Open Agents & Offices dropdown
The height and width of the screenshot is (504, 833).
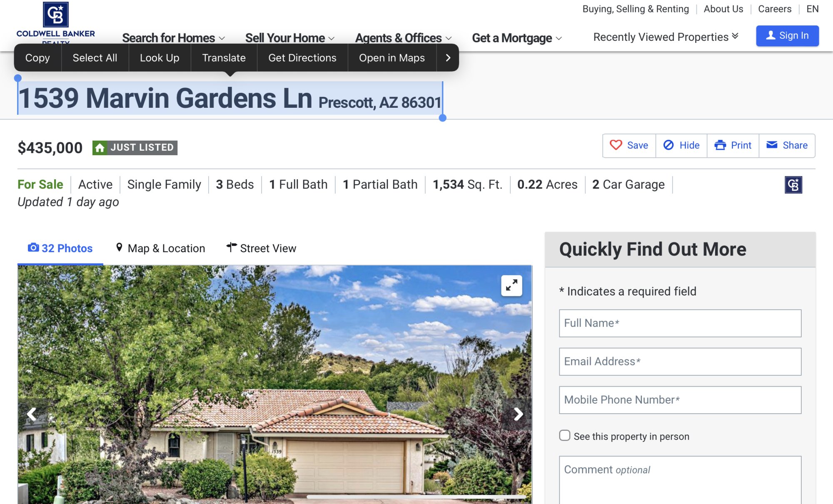[x=403, y=38]
